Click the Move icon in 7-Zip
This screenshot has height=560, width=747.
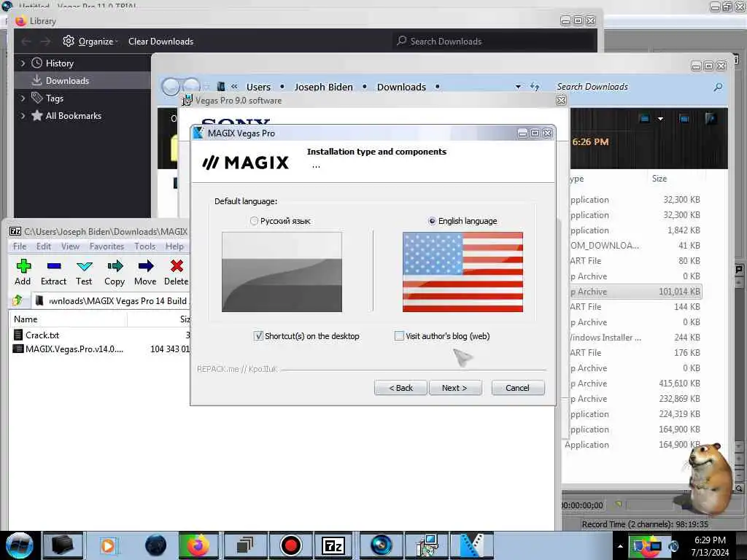(x=146, y=266)
